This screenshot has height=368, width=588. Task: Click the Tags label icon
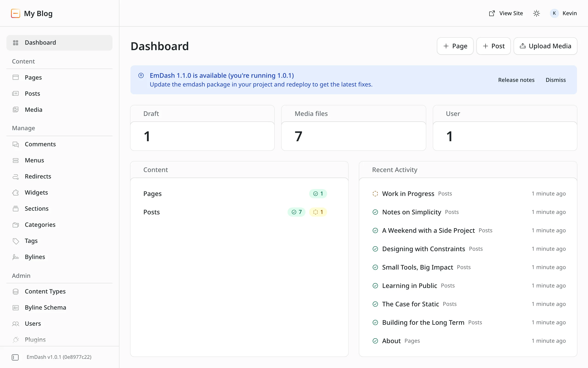[16, 241]
